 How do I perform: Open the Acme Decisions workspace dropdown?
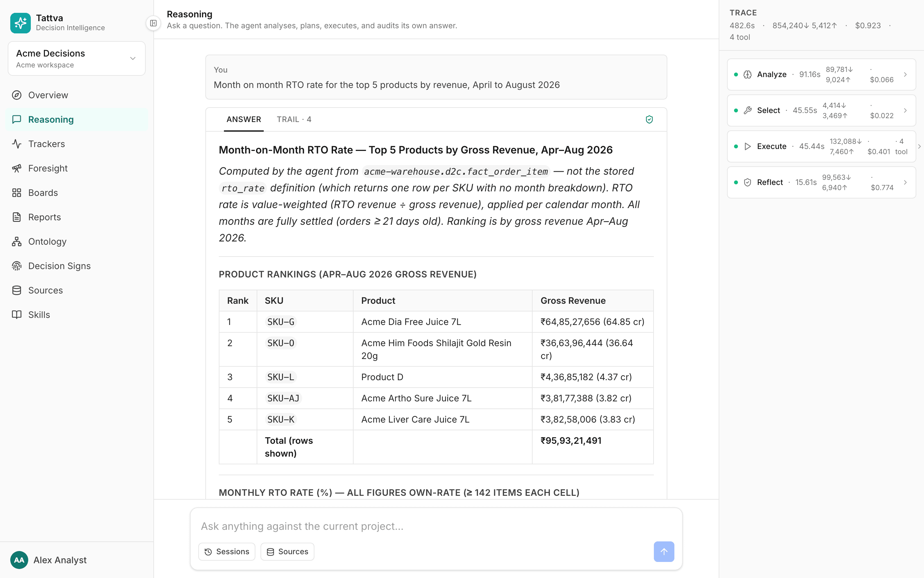point(77,58)
